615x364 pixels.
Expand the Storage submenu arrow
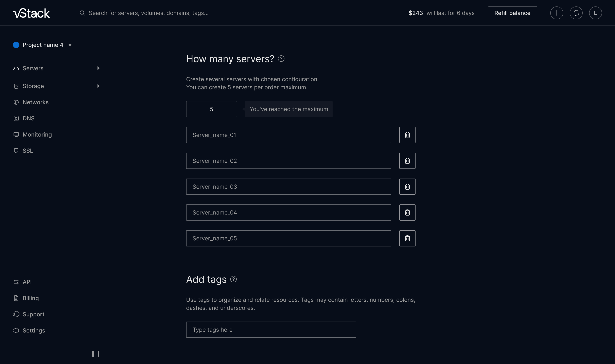[x=98, y=86]
